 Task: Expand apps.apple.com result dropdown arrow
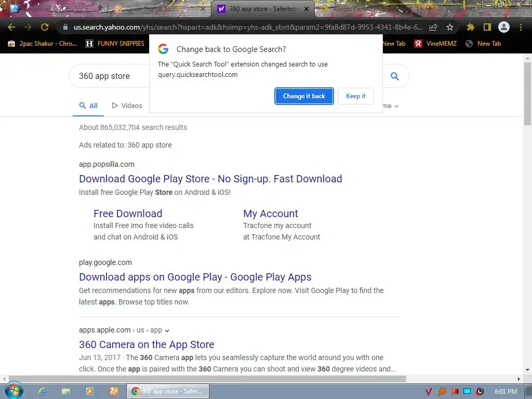[167, 330]
